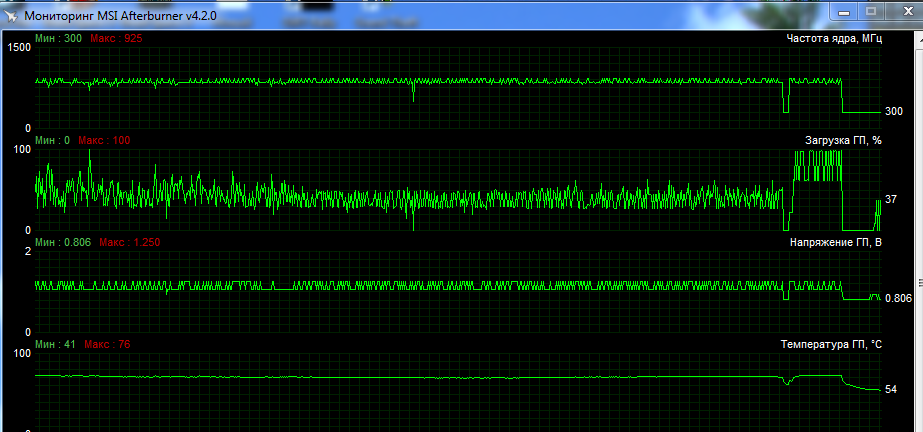Click the current GPU temperature value 54

891,390
